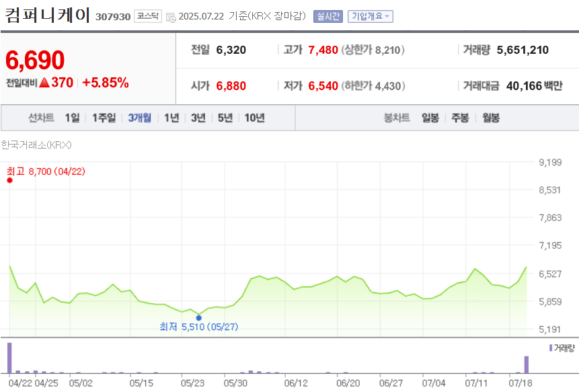Screen dimensions: 579x392
Task: Select the 3년 line chart tab
Action: (x=198, y=118)
